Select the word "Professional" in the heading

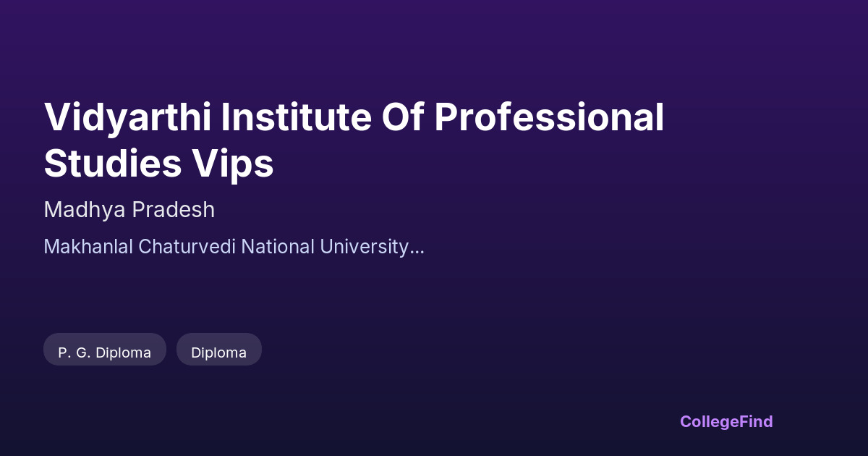click(549, 117)
